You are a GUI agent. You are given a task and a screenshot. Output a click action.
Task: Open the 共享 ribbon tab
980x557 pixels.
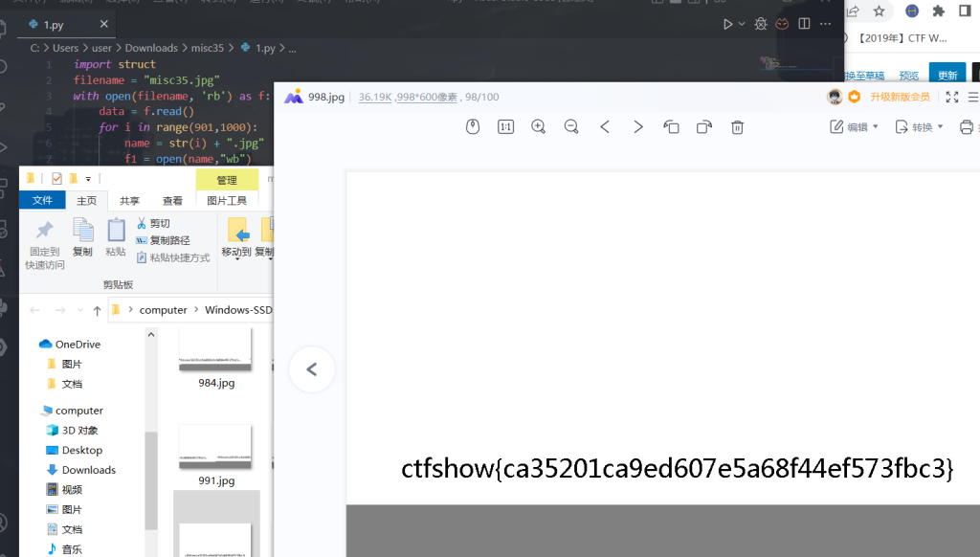pyautogui.click(x=129, y=200)
